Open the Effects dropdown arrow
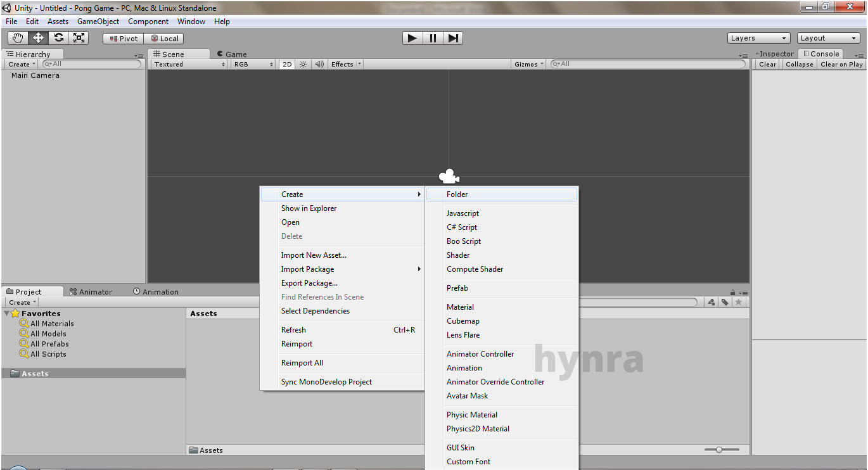This screenshot has width=868, height=470. click(x=359, y=64)
